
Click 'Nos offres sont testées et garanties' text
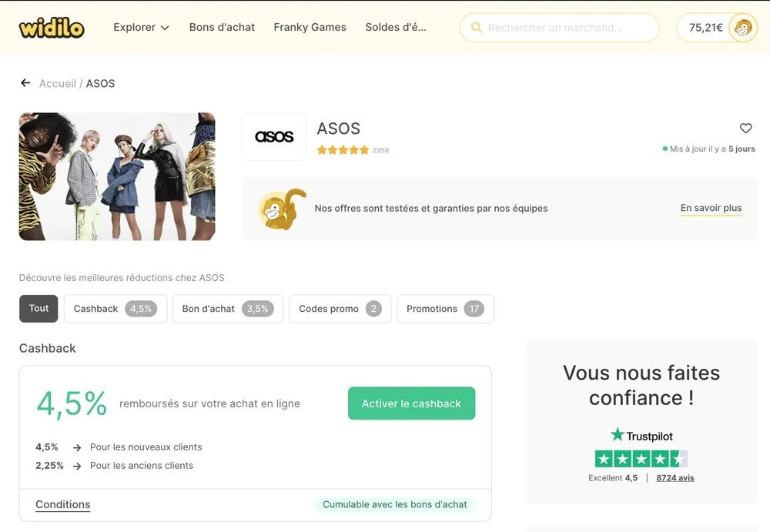[x=430, y=209]
